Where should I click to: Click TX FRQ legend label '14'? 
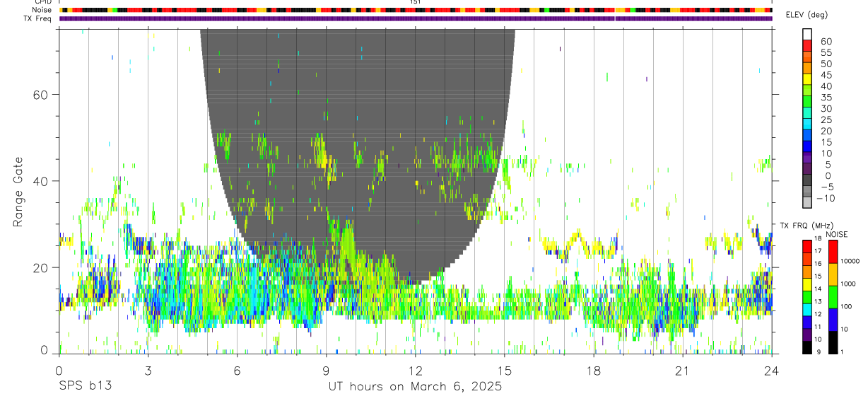819,289
